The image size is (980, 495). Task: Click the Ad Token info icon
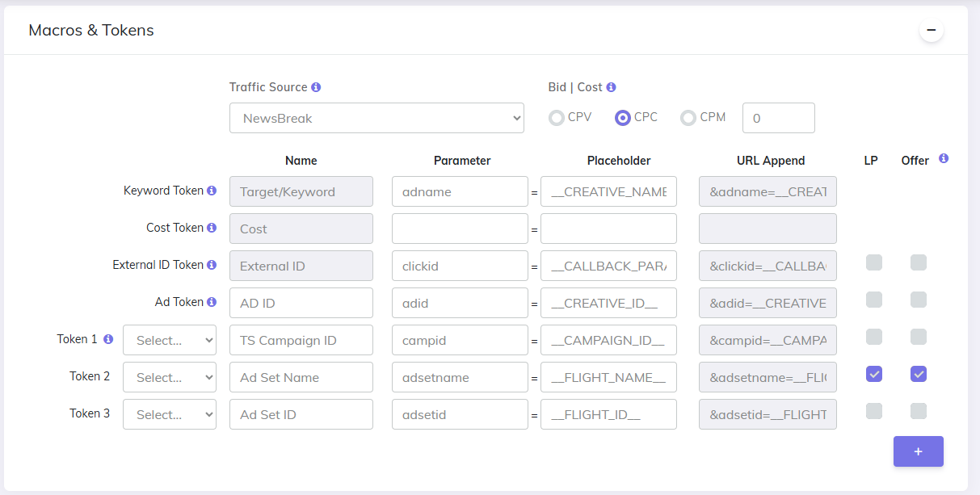(212, 301)
